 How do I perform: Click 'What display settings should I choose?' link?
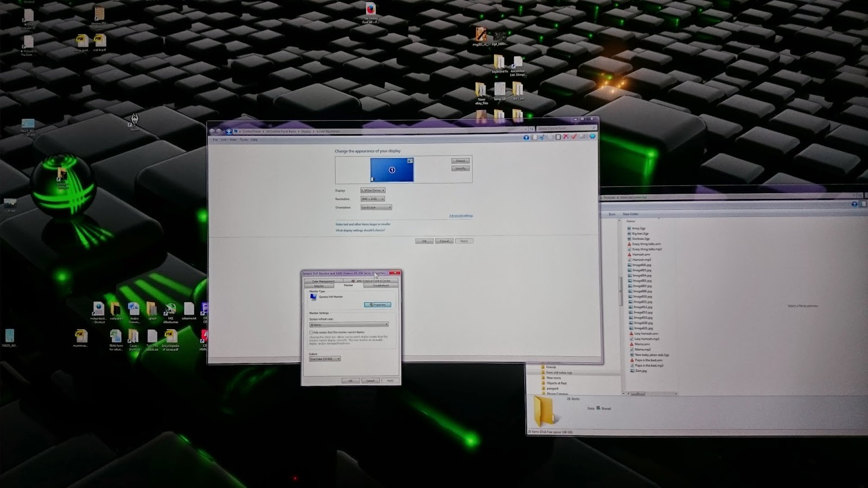(360, 230)
